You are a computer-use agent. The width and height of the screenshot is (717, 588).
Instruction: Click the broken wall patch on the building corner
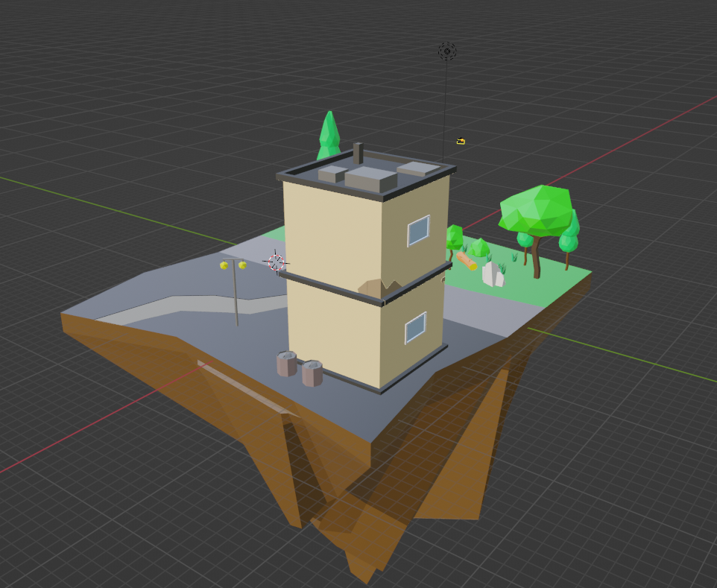pos(380,288)
